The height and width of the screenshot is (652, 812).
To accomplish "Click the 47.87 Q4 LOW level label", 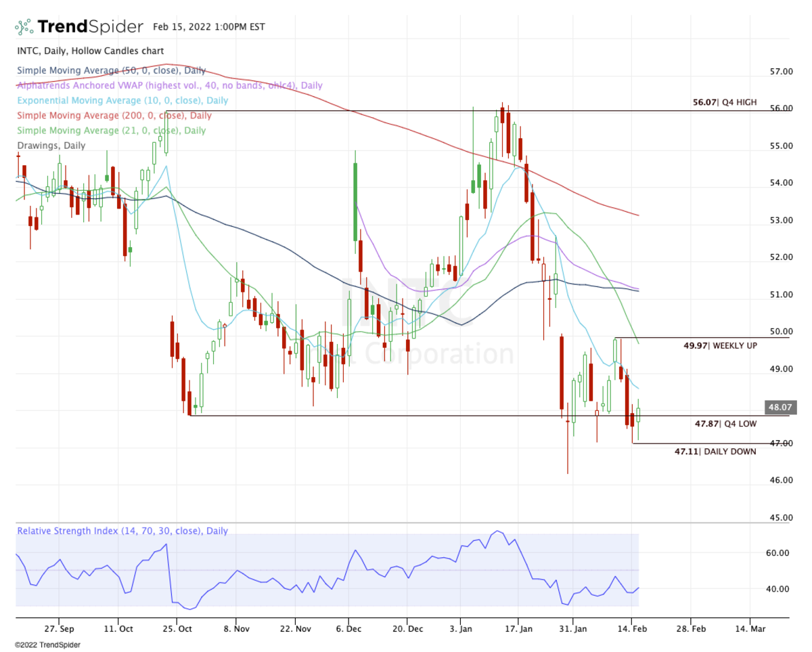I will pos(726,424).
